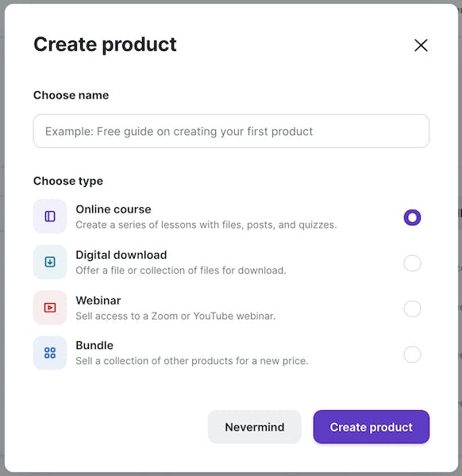Viewport: 462px width, 476px height.
Task: Focus the Choose name text field
Action: (231, 131)
